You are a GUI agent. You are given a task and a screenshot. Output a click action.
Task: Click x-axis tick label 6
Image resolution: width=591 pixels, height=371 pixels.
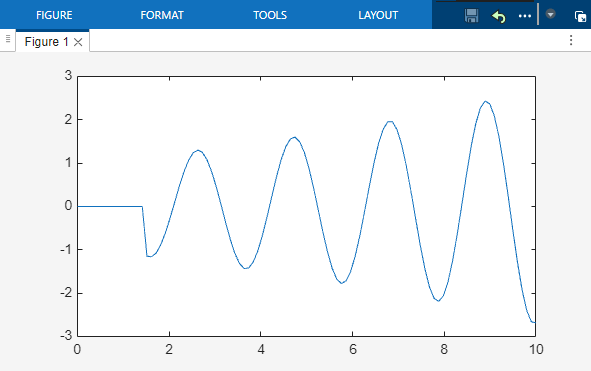coord(352,350)
